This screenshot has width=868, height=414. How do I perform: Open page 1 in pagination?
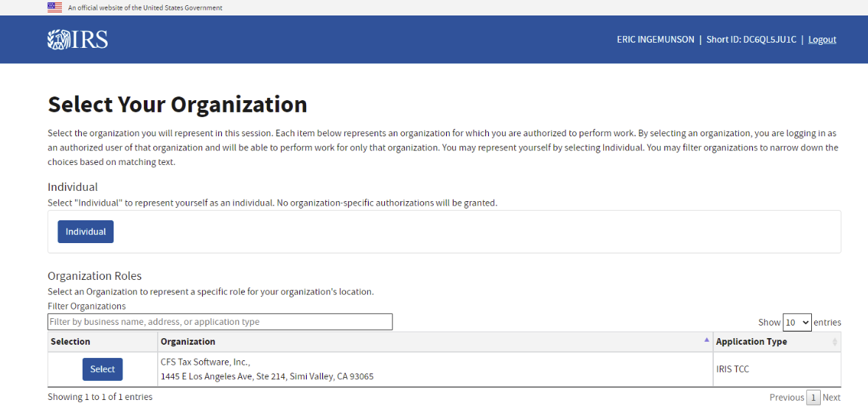(x=813, y=397)
